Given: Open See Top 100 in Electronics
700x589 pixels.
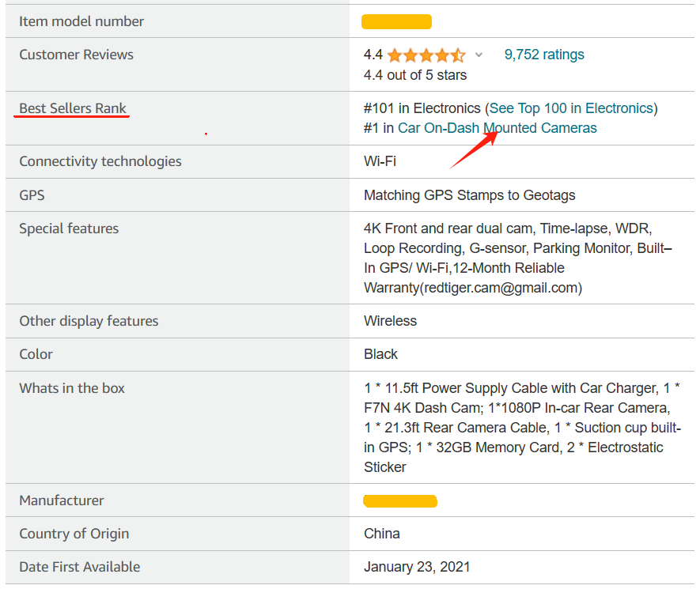Looking at the screenshot, I should (x=571, y=108).
